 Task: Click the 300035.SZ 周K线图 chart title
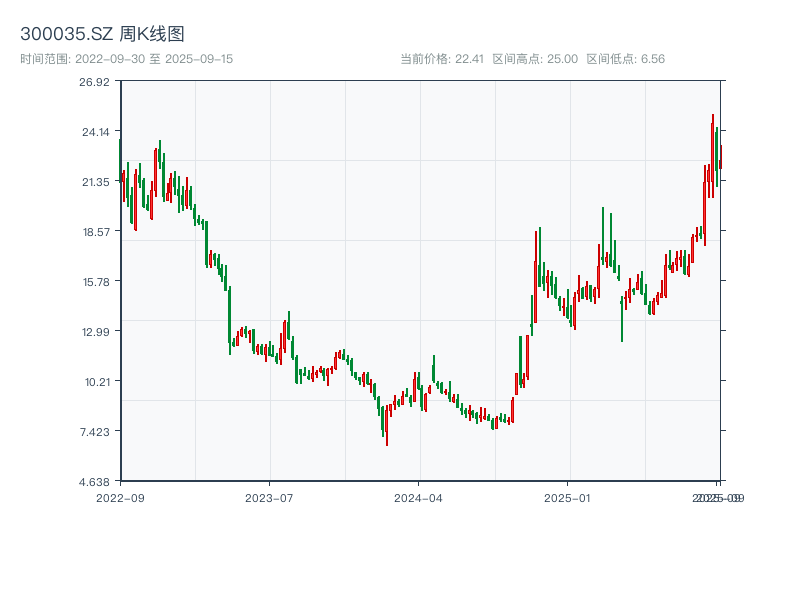click(102, 35)
